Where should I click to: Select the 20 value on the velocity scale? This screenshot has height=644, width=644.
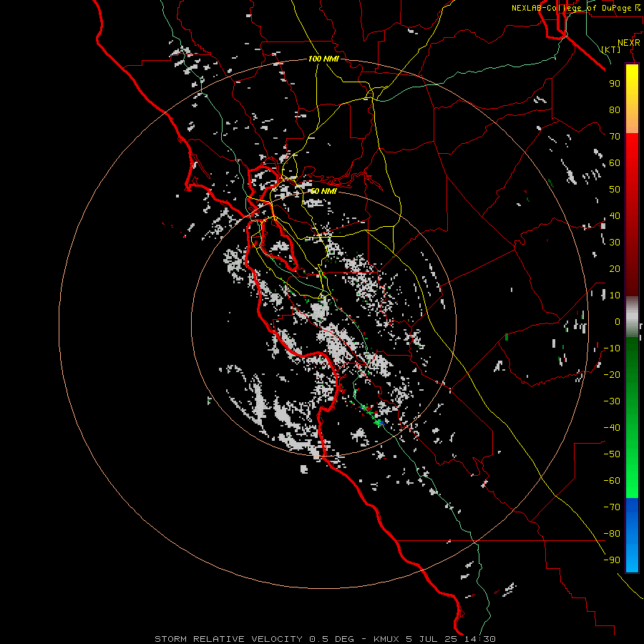[615, 268]
